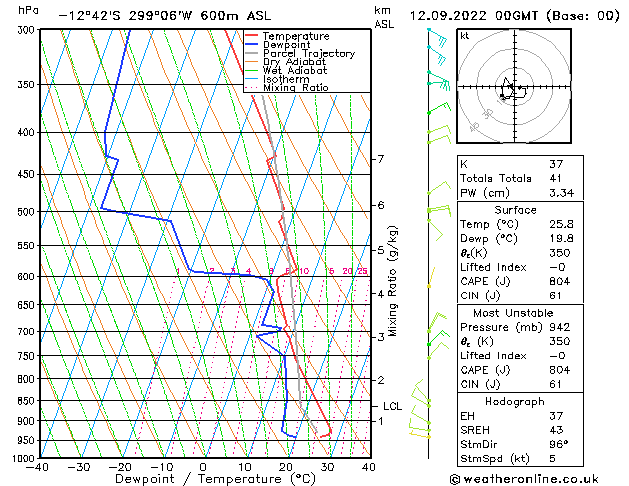Select the SREH value 43
The width and height of the screenshot is (629, 486).
point(556,430)
